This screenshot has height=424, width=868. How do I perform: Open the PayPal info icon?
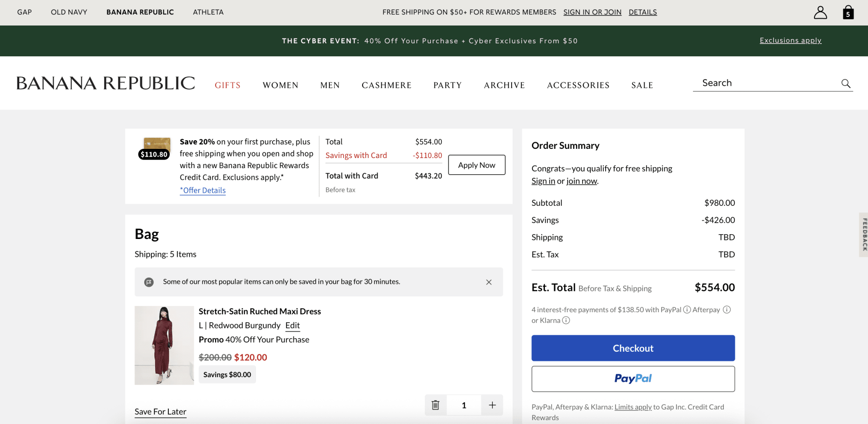click(687, 310)
